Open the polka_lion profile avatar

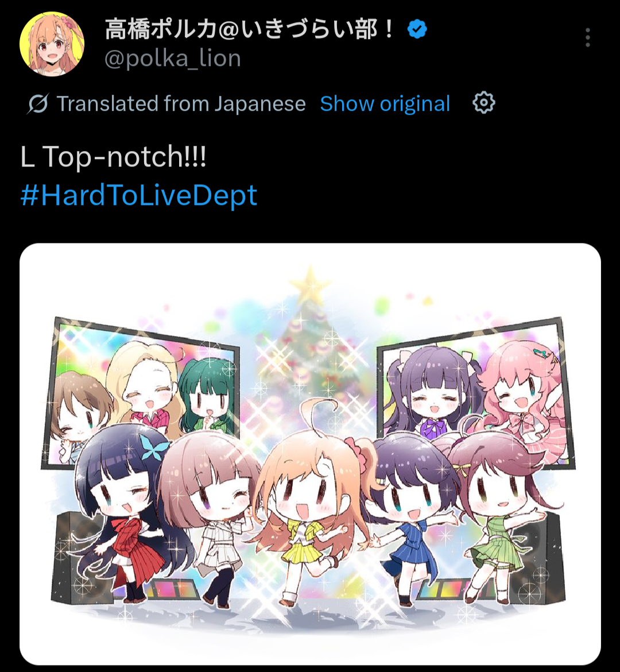pyautogui.click(x=52, y=44)
